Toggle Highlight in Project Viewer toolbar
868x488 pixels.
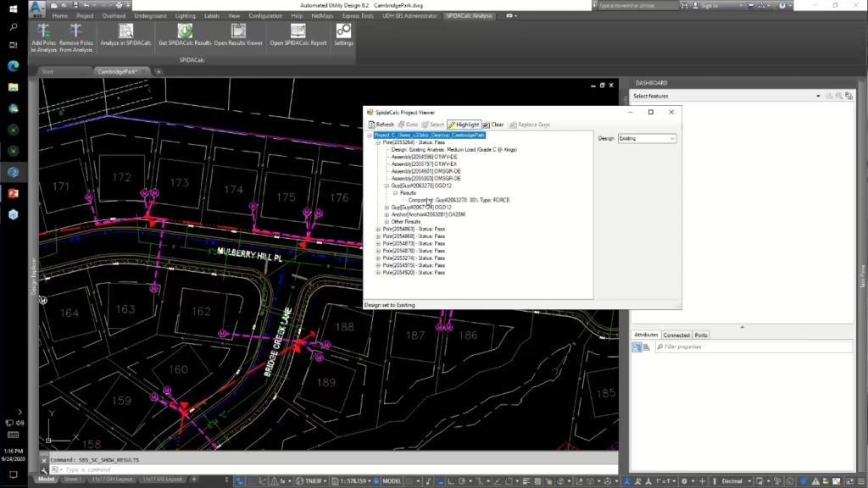[x=464, y=125]
